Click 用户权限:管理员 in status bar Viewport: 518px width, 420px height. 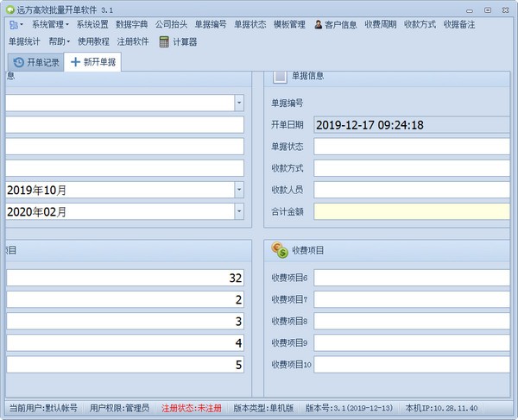coord(119,408)
